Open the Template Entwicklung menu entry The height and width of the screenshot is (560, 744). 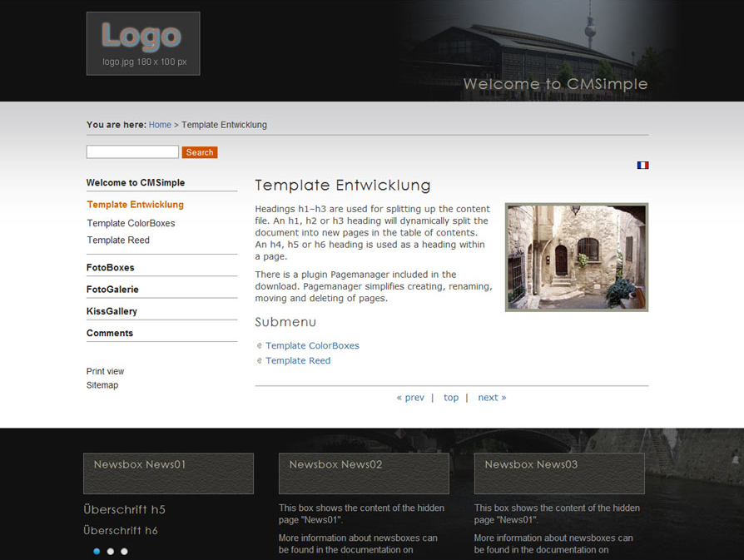coord(136,205)
